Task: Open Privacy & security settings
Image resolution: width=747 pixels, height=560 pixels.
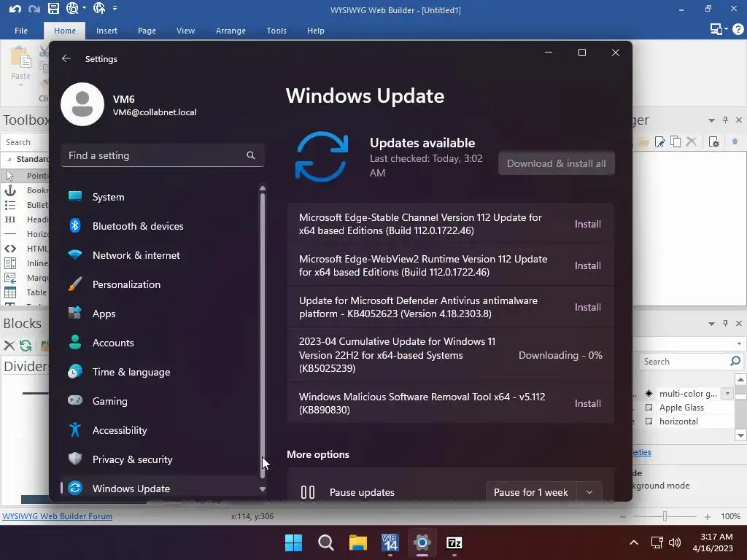Action: pos(160,459)
